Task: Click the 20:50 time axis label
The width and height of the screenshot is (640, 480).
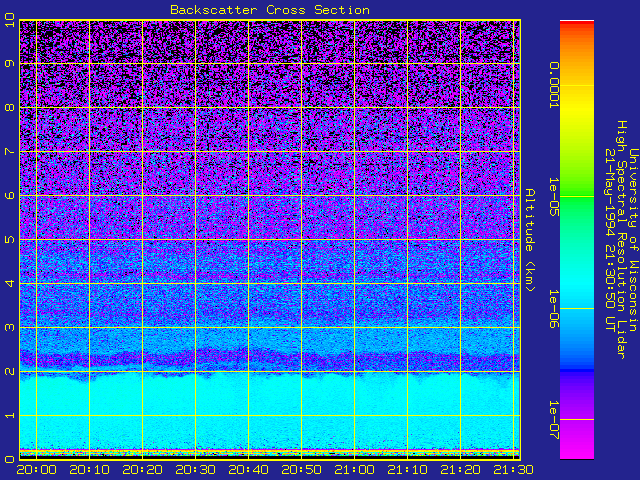Action: [x=301, y=470]
